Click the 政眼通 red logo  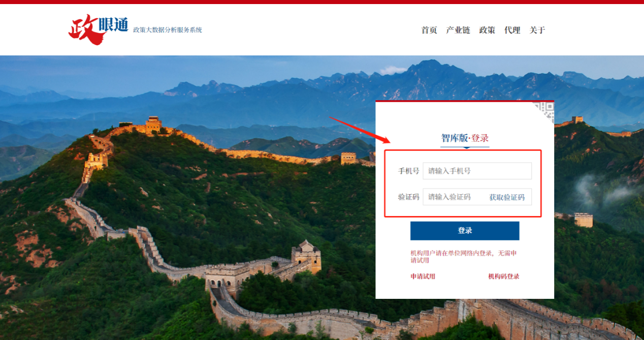click(98, 28)
